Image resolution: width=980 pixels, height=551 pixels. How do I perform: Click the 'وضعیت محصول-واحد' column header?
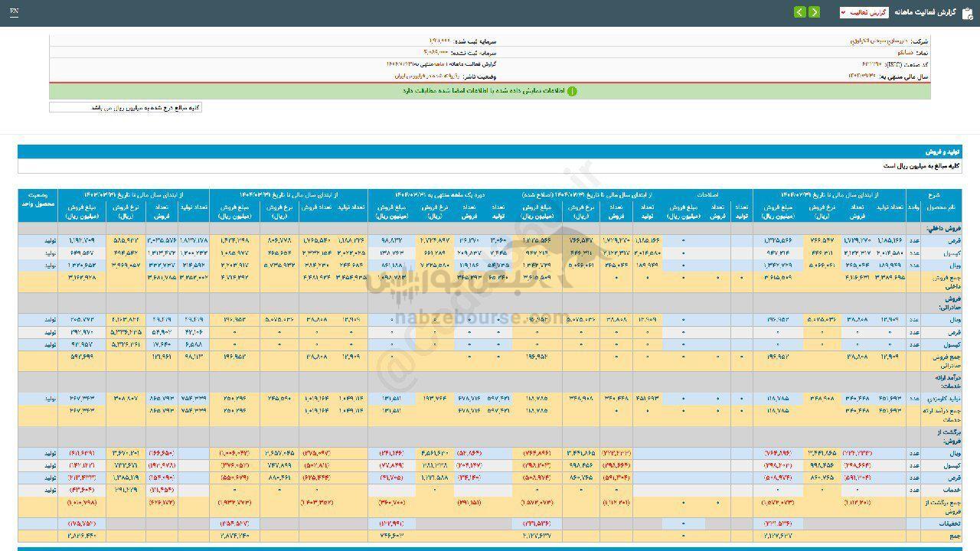pyautogui.click(x=38, y=201)
